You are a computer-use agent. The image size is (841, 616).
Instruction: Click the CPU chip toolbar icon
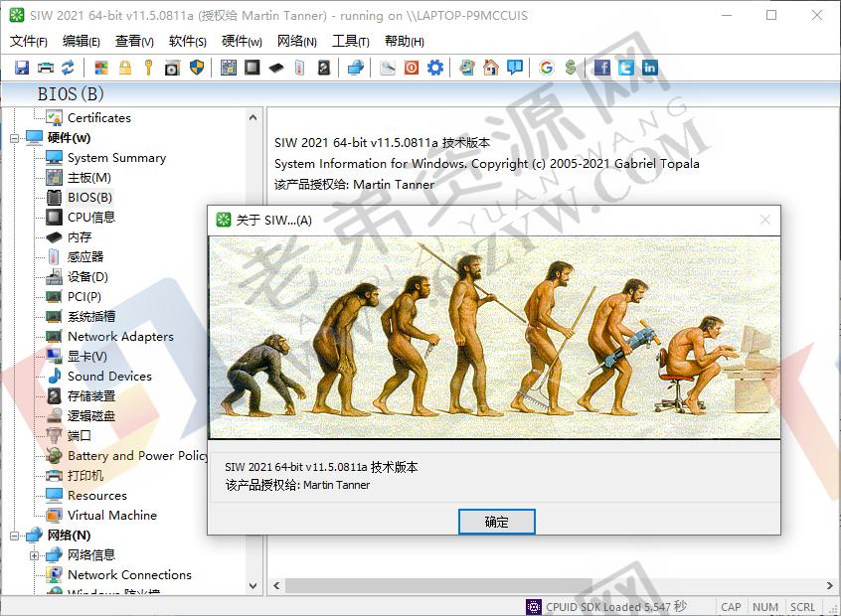click(252, 68)
